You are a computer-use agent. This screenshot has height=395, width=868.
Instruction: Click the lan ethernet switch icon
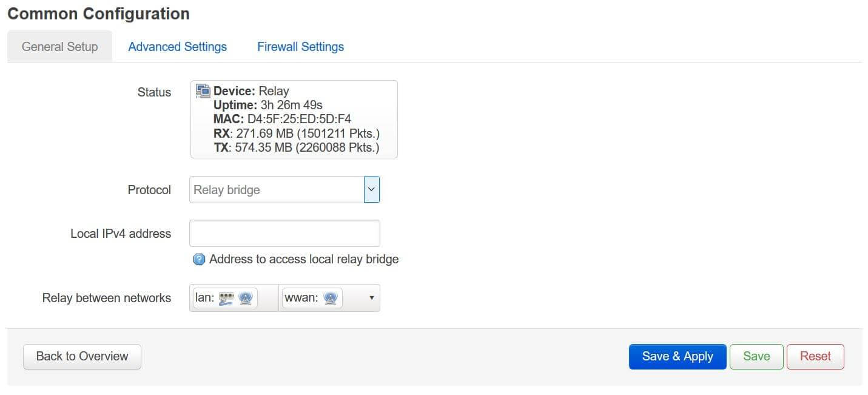(226, 298)
